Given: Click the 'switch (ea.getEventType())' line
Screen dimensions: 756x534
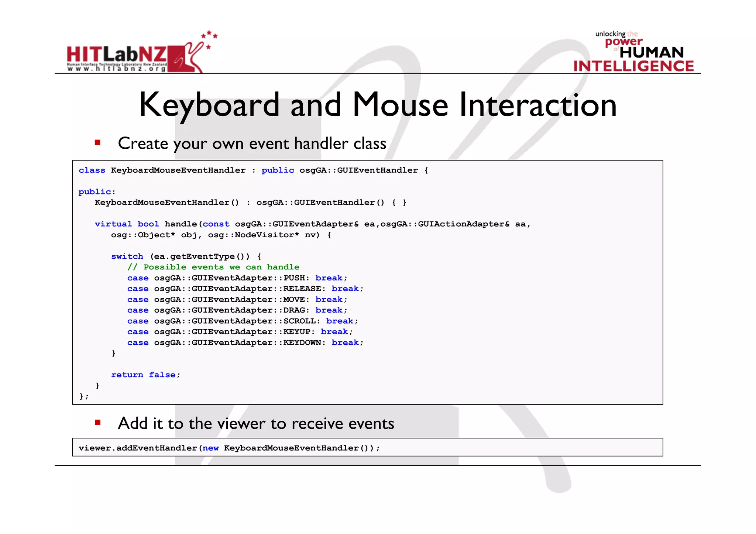Looking at the screenshot, I should click(x=186, y=256).
